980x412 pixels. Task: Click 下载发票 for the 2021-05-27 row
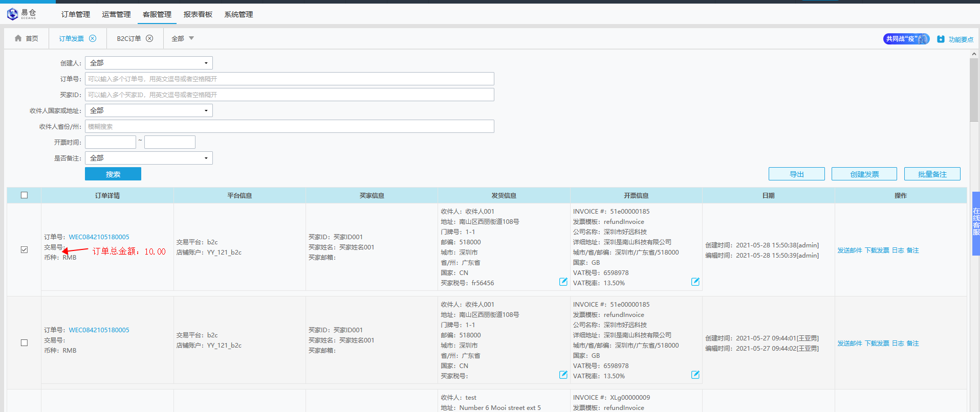(877, 344)
